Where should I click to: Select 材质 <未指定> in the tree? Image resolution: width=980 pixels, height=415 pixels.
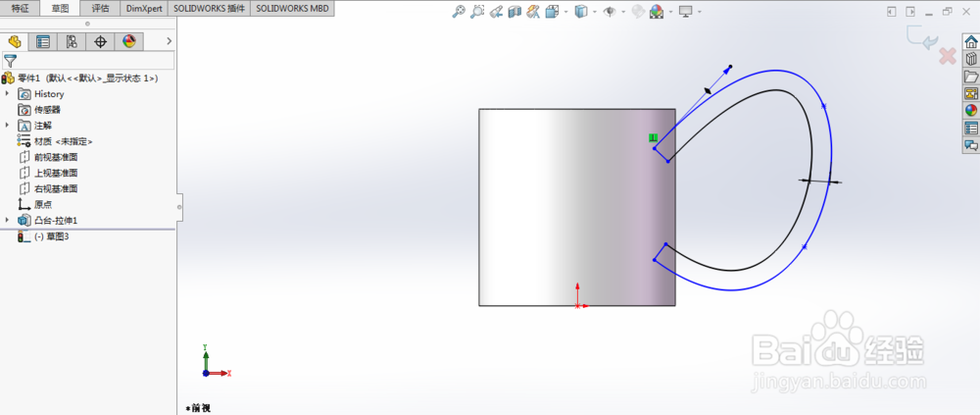pos(56,141)
